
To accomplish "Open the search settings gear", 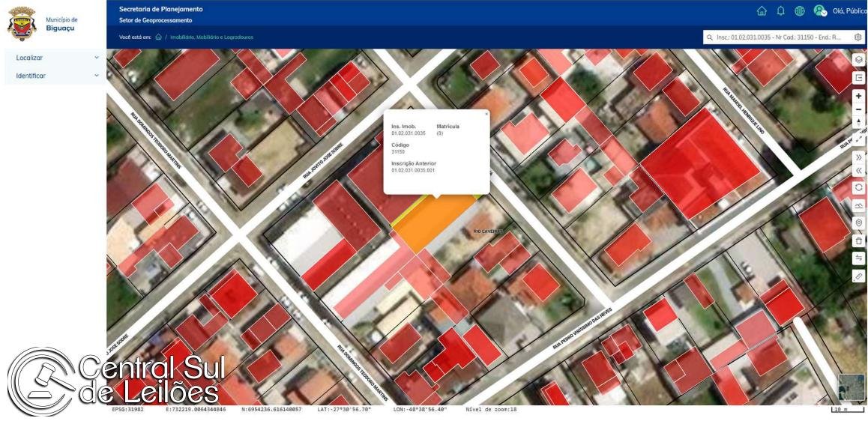I will tap(858, 37).
